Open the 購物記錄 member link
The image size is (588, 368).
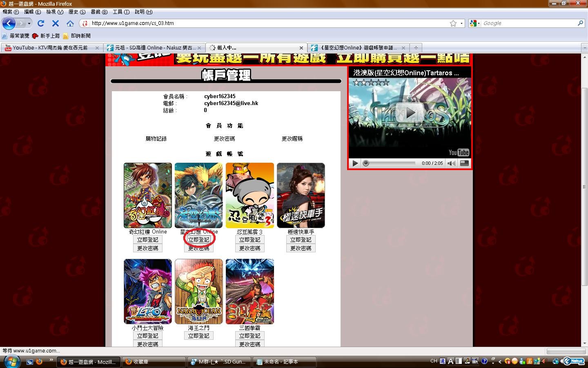156,139
